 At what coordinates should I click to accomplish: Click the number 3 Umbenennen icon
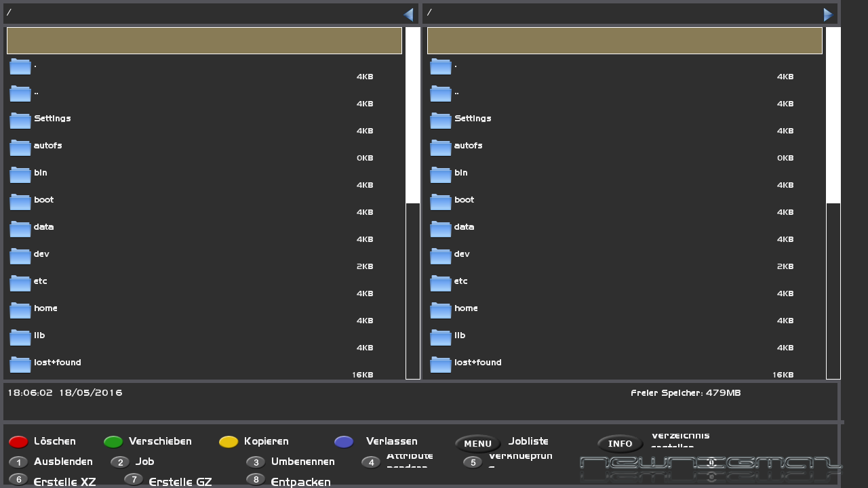pyautogui.click(x=256, y=462)
